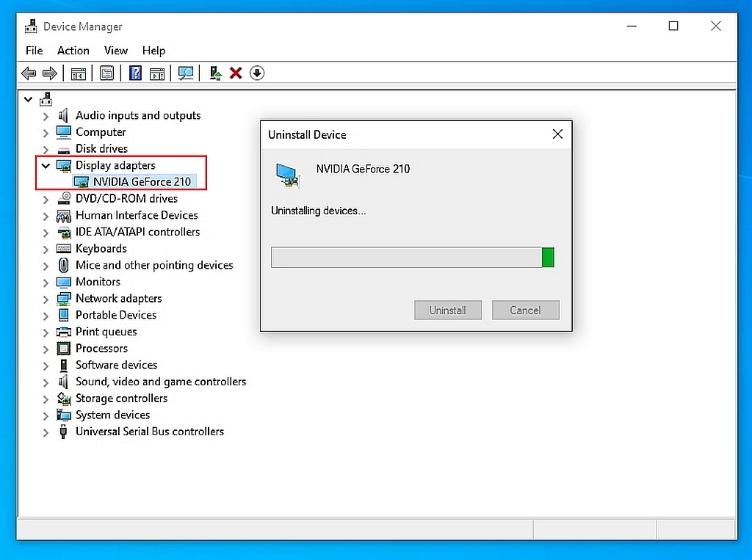The image size is (752, 560).
Task: Click the System devices icon
Action: 64,415
